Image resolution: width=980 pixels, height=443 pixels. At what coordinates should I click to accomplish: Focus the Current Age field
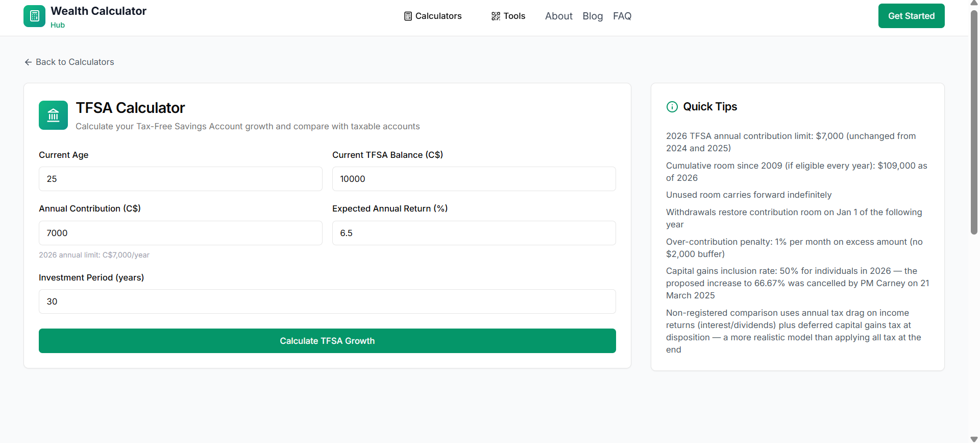pos(181,179)
